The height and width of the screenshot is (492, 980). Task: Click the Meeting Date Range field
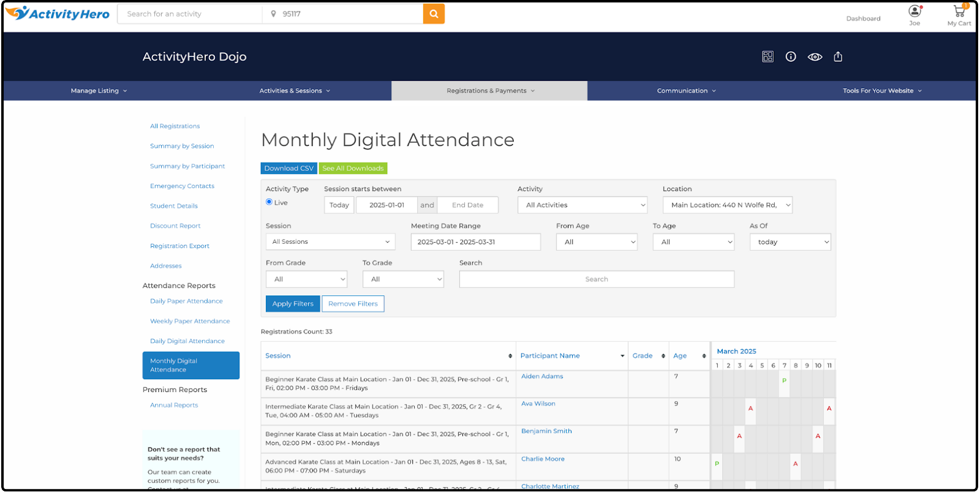476,242
